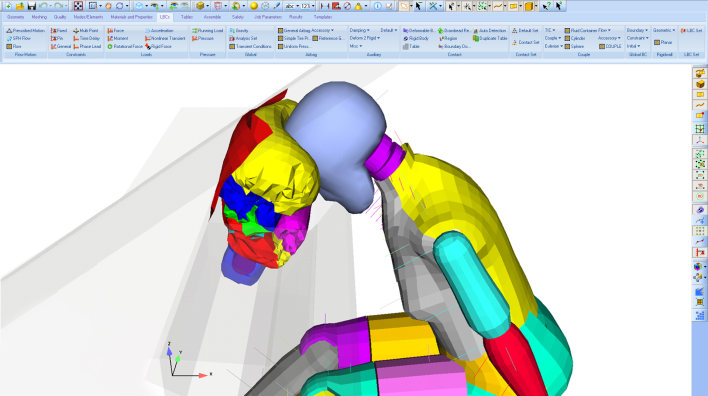Viewport: 708px width, 396px height.
Task: Choose the Gravity load tool
Action: [x=239, y=30]
